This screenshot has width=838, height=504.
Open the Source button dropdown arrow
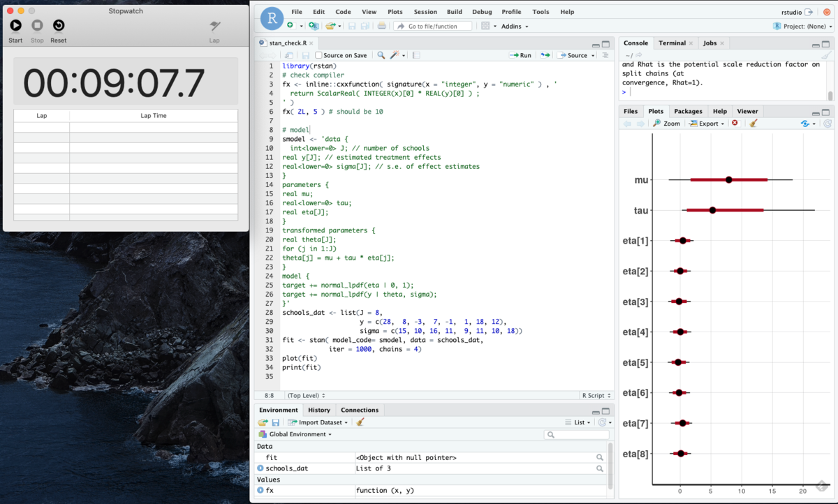point(593,55)
